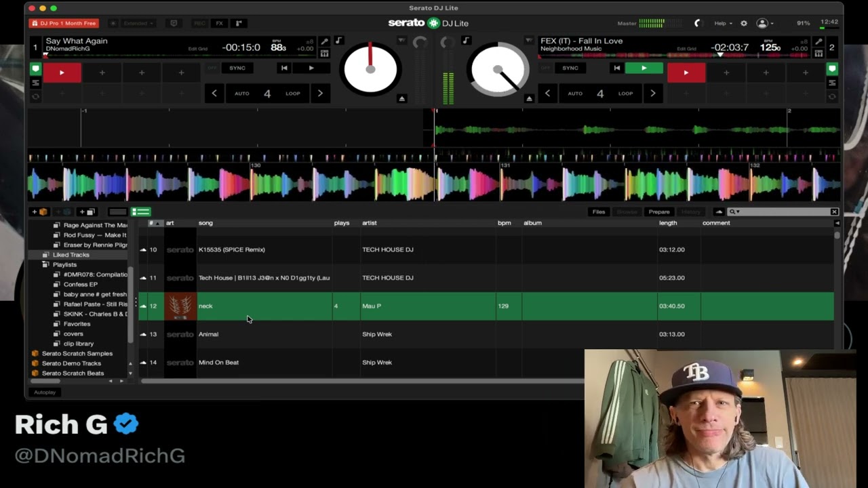Image resolution: width=868 pixels, height=488 pixels.
Task: Add cue point in deck 2 last top slot
Action: coord(806,73)
